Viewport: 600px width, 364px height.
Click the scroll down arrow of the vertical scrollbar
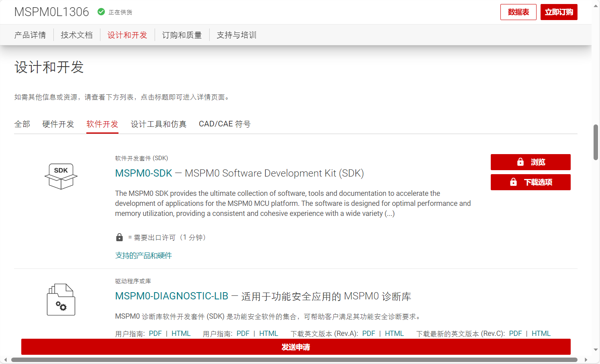tap(596, 350)
